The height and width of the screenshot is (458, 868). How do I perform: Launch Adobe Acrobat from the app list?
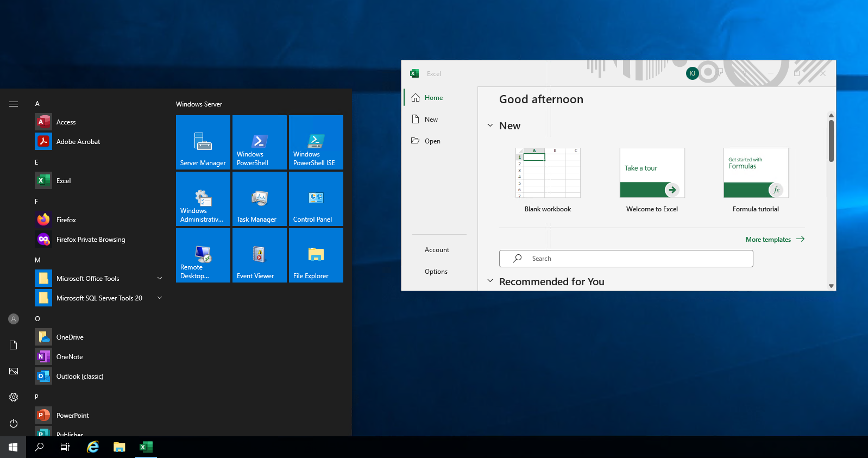[x=98, y=142]
